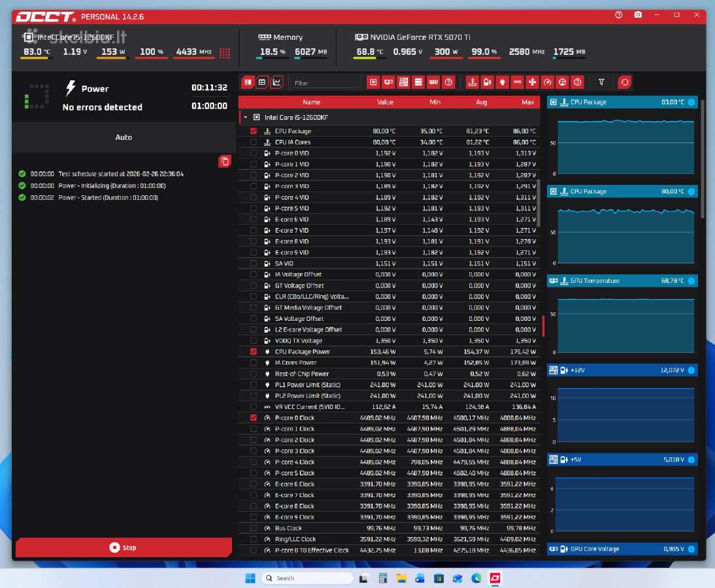Filter sensors by memory device icon
The width and height of the screenshot is (715, 588).
[x=434, y=82]
